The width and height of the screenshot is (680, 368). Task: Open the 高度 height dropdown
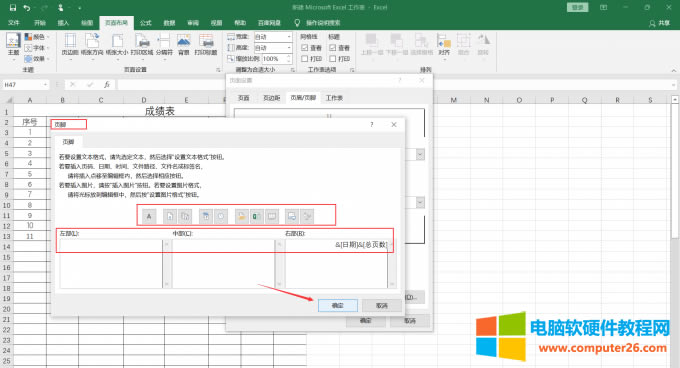[x=289, y=48]
